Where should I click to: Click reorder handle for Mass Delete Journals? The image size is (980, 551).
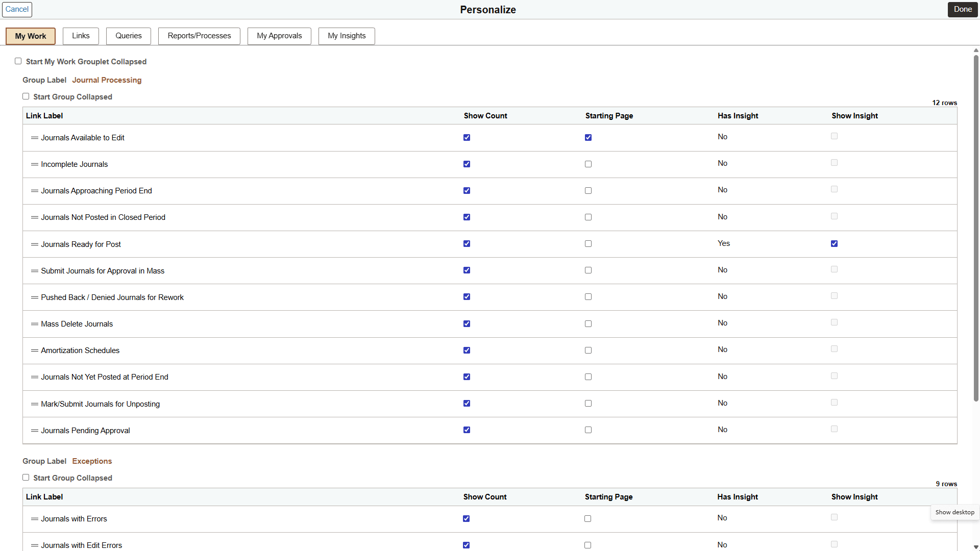click(x=34, y=324)
